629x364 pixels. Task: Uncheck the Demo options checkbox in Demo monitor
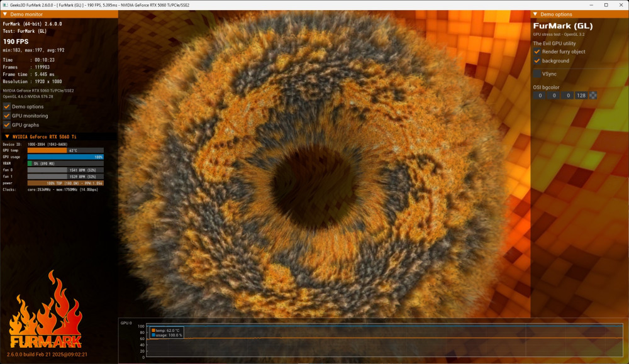pos(6,107)
